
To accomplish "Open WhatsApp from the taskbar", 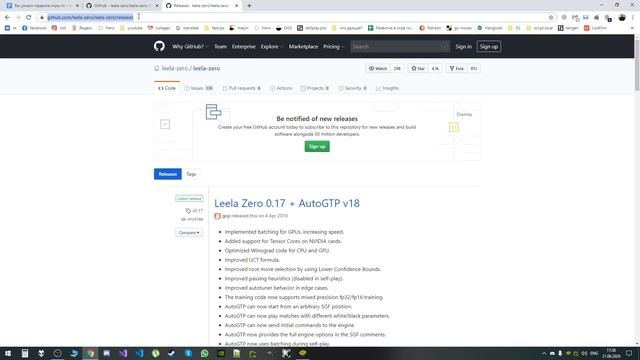I will coord(204,353).
